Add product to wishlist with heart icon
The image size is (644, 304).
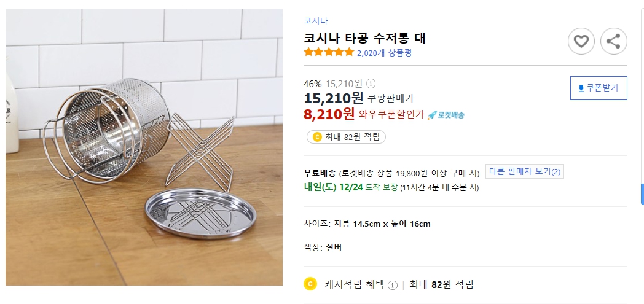[x=581, y=42]
